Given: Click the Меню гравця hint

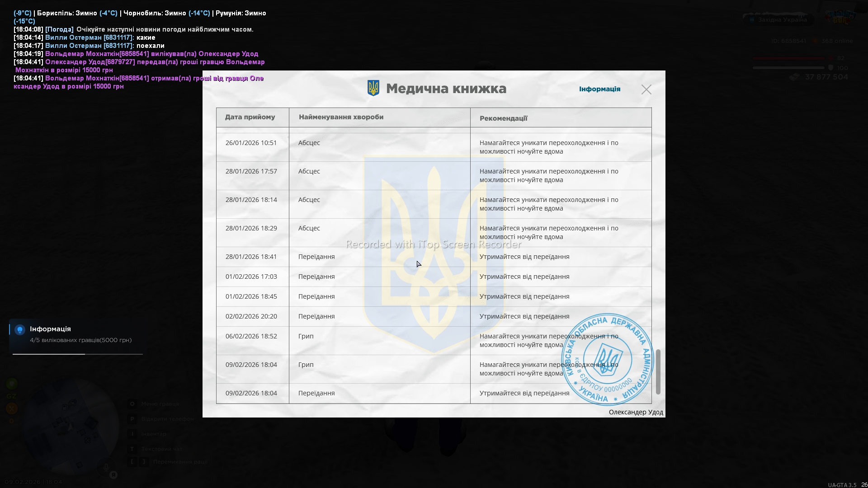Looking at the screenshot, I should pos(160,404).
